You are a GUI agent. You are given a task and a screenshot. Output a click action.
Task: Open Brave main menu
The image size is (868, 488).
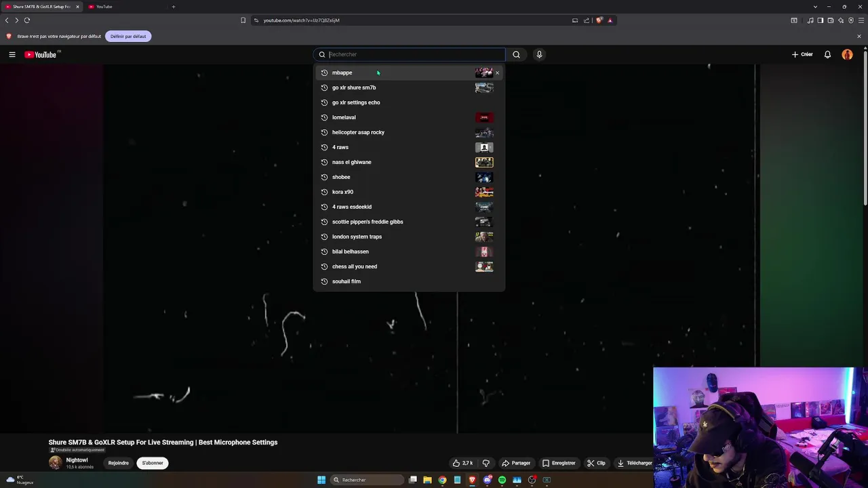861,20
